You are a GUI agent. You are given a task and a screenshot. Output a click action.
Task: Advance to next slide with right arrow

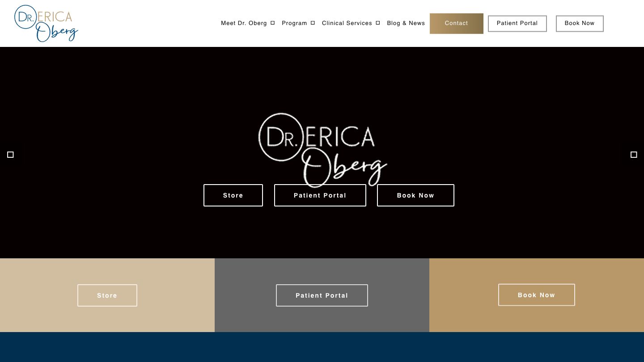(634, 155)
